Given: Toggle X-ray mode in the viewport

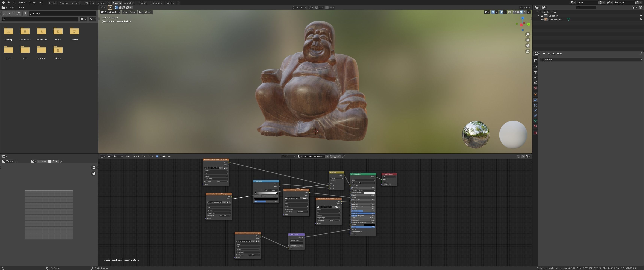Looking at the screenshot, I should (x=510, y=12).
